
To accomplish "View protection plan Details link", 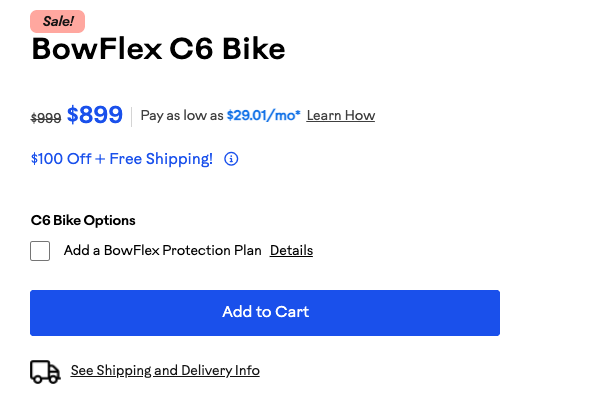I will click(291, 250).
